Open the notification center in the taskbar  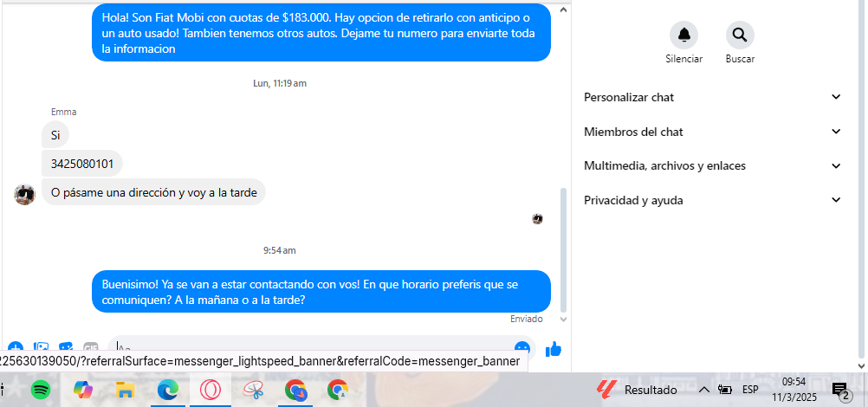839,391
